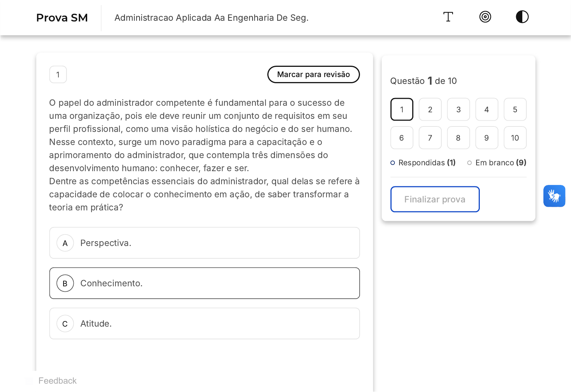Click circle letter C beside Atitude
The height and width of the screenshot is (392, 571).
tap(65, 324)
